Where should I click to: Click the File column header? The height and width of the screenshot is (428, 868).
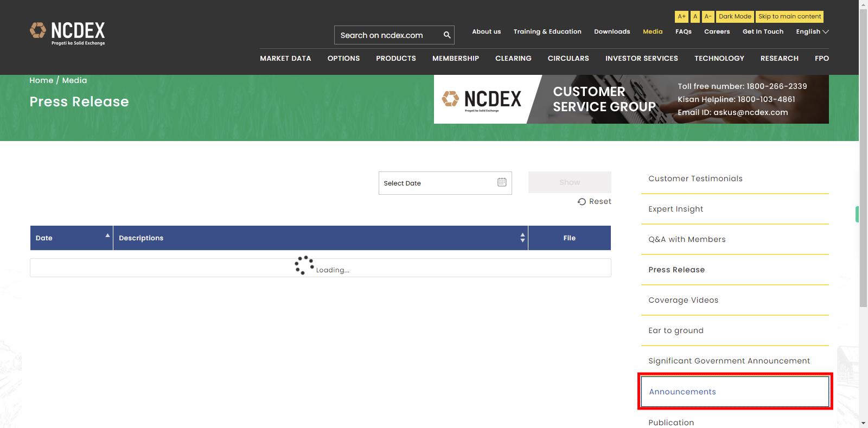tap(570, 238)
